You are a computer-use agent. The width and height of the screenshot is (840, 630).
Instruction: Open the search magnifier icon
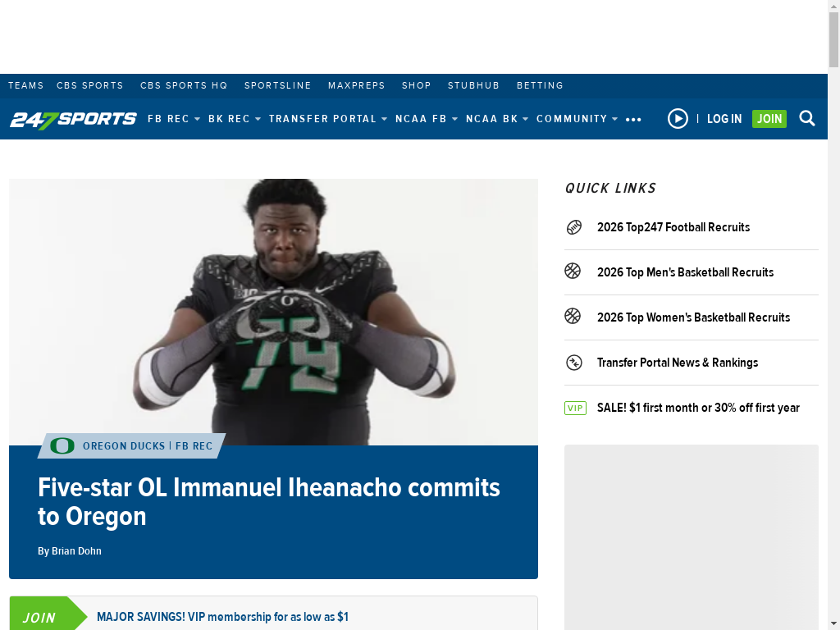point(807,118)
